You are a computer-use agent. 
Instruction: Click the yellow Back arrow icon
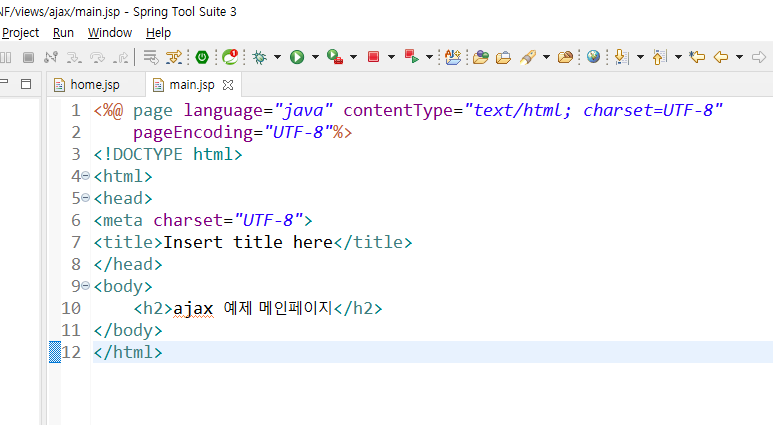coord(721,57)
